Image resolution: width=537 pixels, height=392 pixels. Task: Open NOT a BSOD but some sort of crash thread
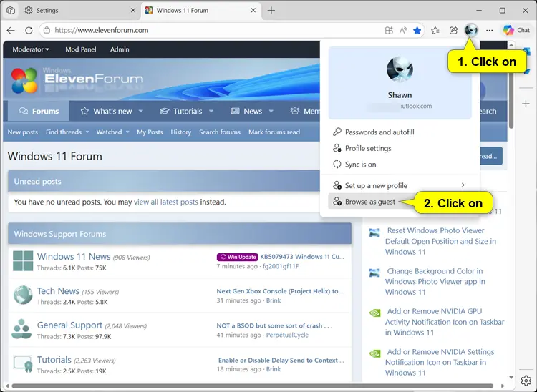coord(275,325)
